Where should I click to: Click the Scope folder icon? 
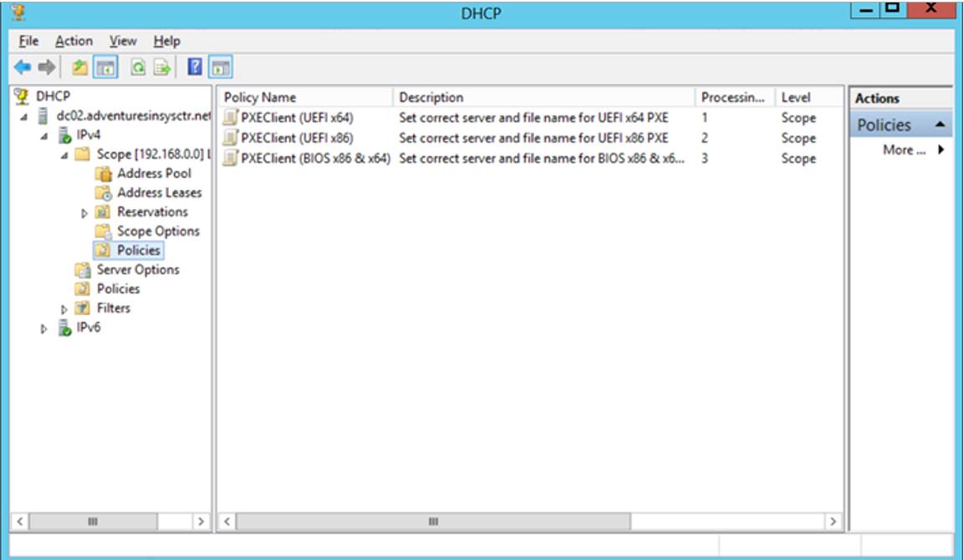click(x=83, y=154)
